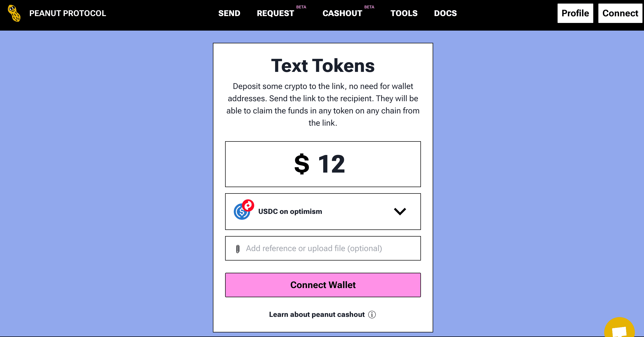This screenshot has width=644, height=337.
Task: Navigate to the CASHOUT beta page
Action: (342, 13)
